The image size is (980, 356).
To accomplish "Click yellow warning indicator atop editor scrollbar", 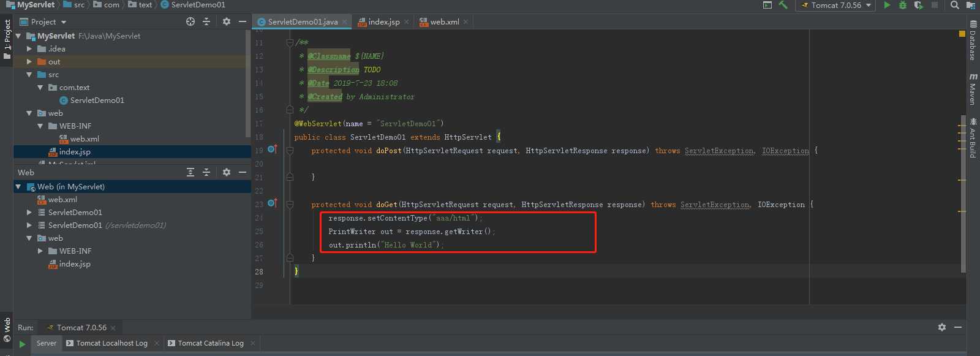I will pyautogui.click(x=962, y=34).
